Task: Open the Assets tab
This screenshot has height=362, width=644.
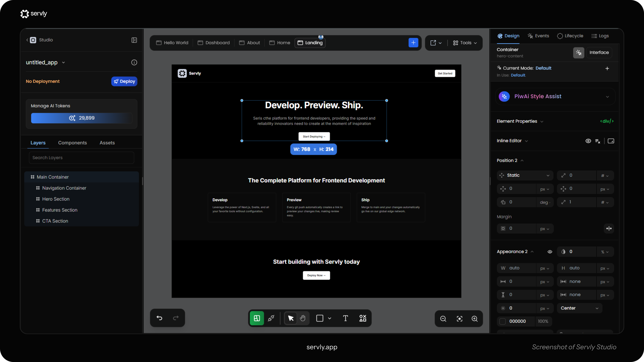Action: 107,143
